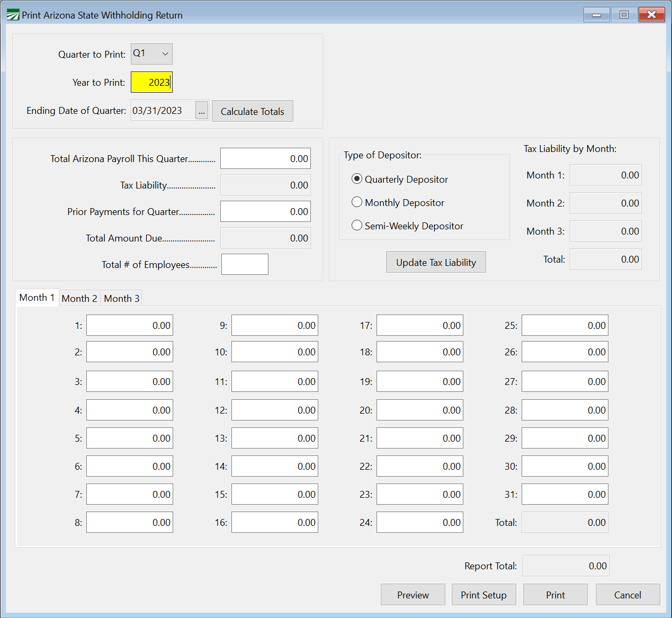Viewport: 672px width, 618px height.
Task: Select the Semi-Weekly Depositor option
Action: click(357, 225)
